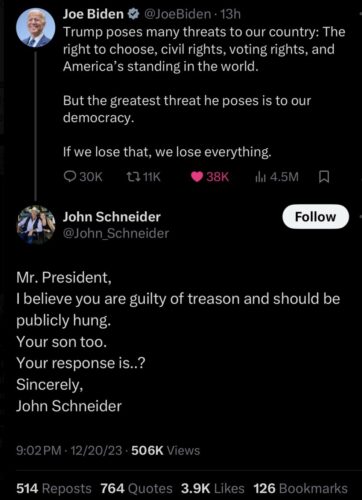View the 3.9K Likes list

pos(213,488)
